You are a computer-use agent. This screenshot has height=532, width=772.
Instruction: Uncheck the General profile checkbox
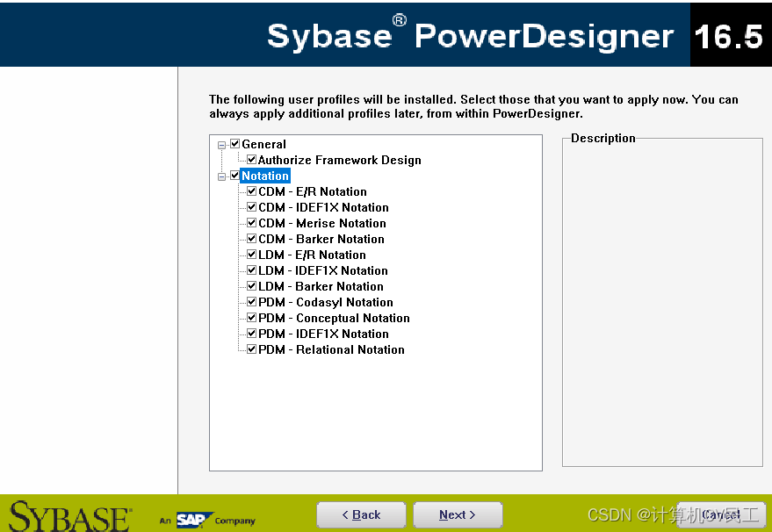(x=234, y=144)
